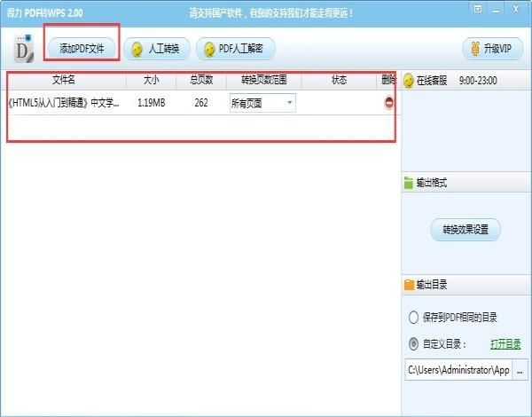Click the smiley icon on PDF人工解密
Image resolution: width=532 pixels, height=417 pixels.
click(x=209, y=49)
